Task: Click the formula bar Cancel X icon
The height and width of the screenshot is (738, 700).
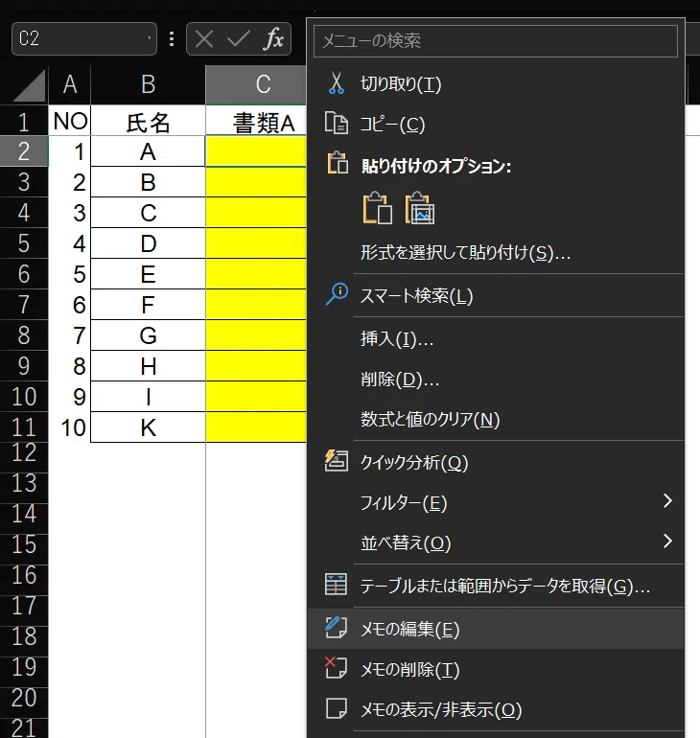Action: tap(204, 39)
